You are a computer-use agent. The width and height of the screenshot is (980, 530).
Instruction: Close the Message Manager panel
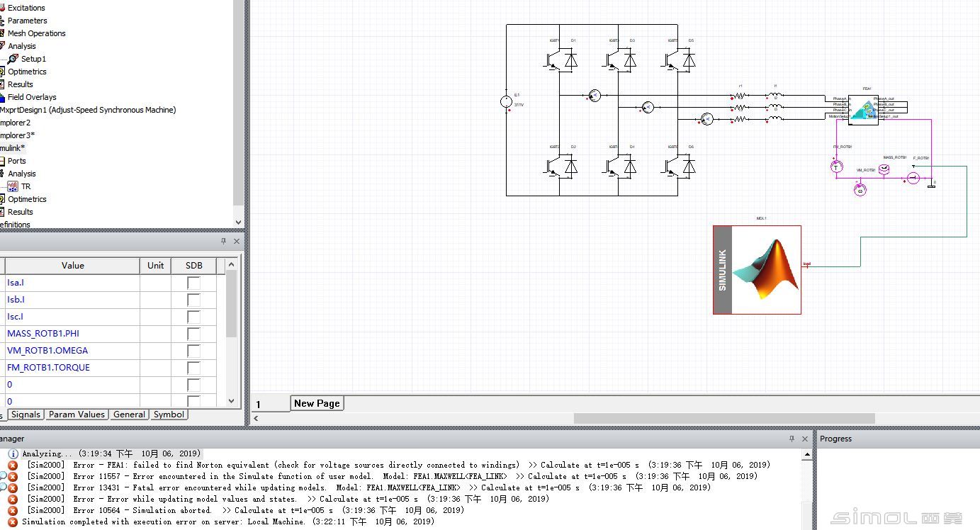805,439
